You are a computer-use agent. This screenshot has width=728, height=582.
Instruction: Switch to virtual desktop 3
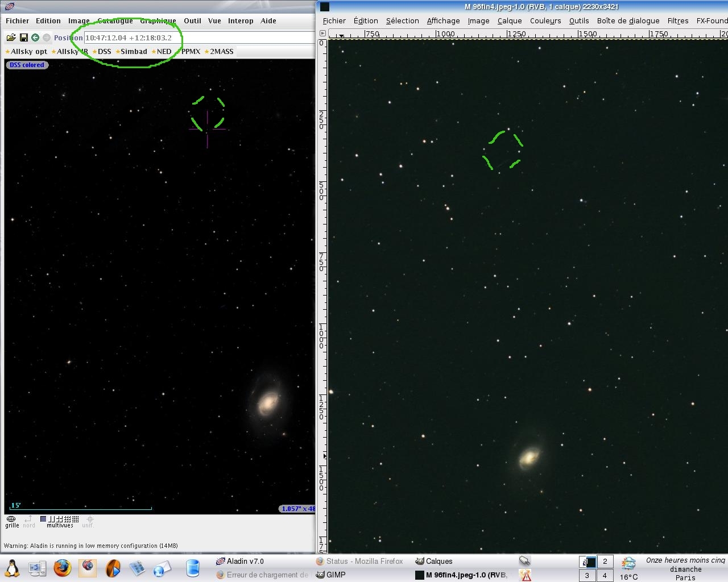click(588, 575)
